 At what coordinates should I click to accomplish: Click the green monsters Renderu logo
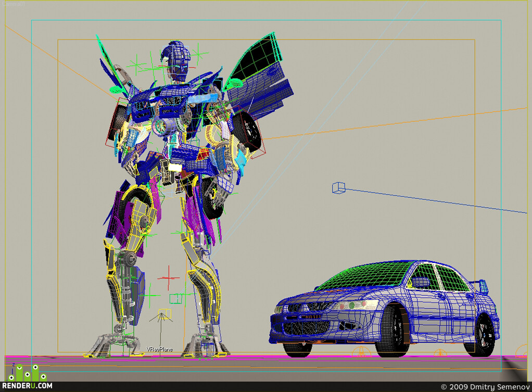point(28,373)
